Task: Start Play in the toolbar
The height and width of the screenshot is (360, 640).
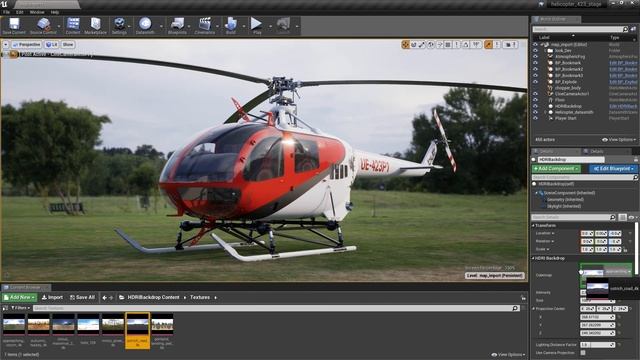Action: coord(256,25)
